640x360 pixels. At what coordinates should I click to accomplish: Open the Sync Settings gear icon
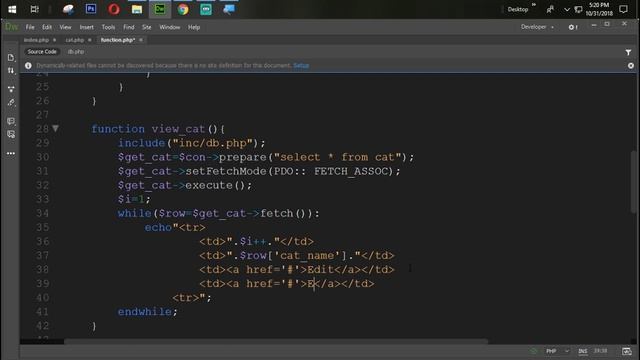point(573,27)
